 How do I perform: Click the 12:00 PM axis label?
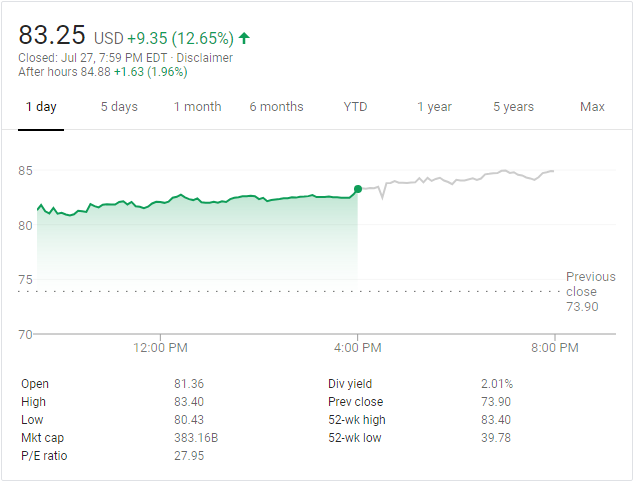pos(160,348)
